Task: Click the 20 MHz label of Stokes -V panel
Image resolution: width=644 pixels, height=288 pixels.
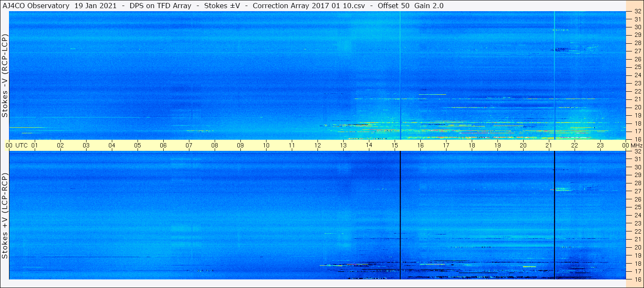Action: (638, 107)
